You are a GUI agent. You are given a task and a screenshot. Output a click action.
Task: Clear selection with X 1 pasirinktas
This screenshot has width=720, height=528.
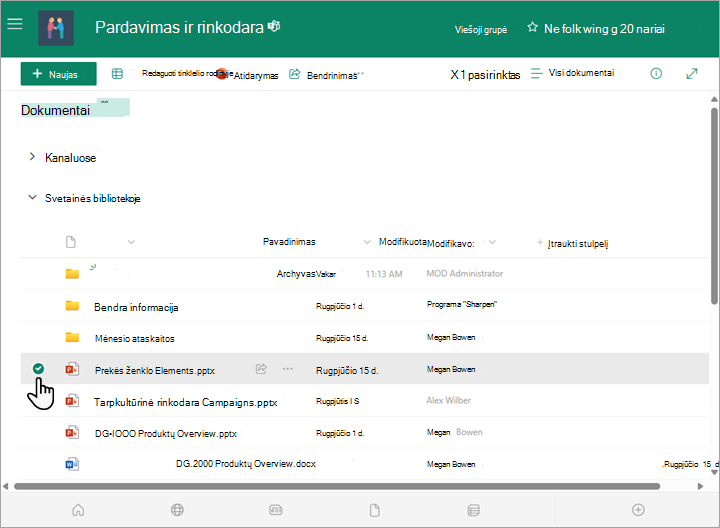[x=485, y=75]
